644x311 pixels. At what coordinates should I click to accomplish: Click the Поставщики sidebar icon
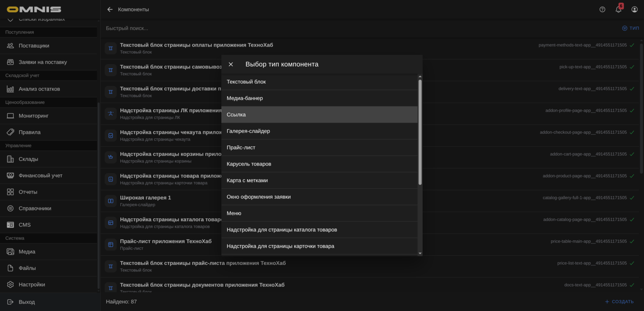(x=10, y=46)
